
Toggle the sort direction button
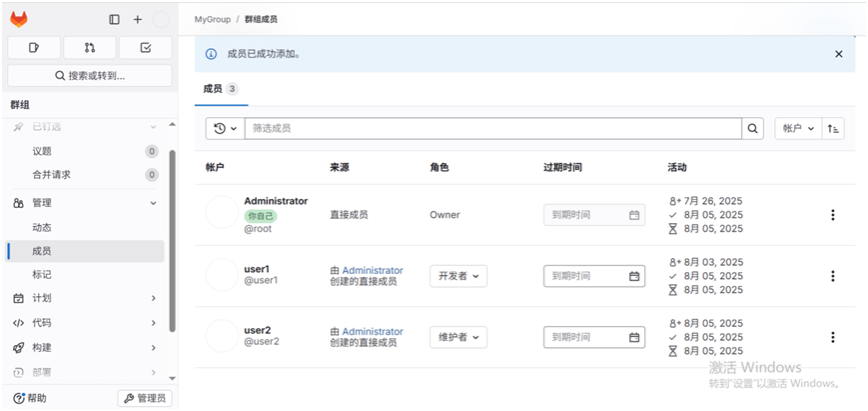point(833,129)
